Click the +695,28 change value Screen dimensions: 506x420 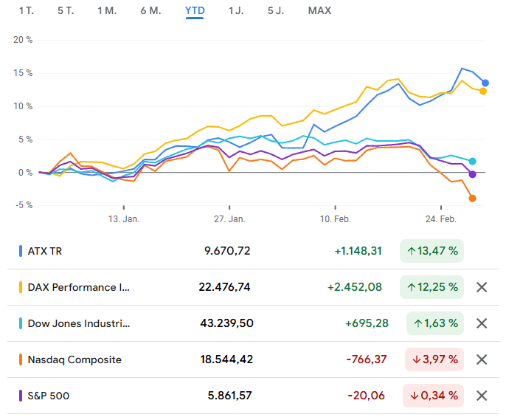367,323
